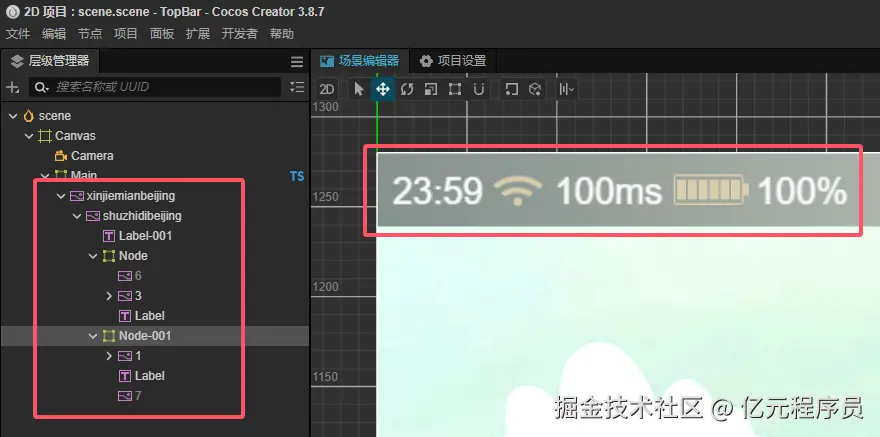Collapse the Main node

(45, 176)
